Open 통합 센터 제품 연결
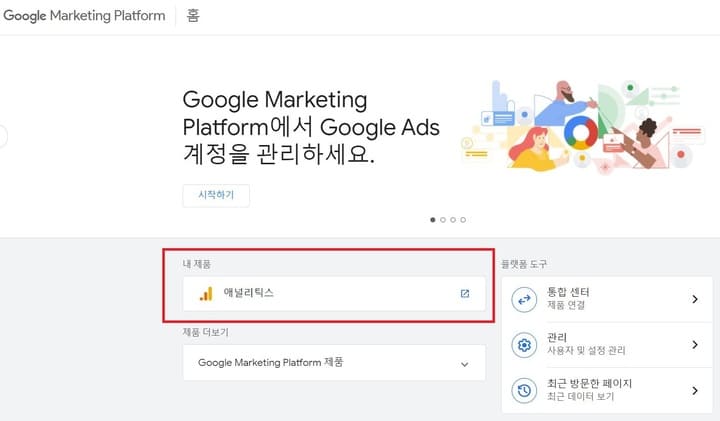Screen dimensions: 720x421 click(607, 299)
